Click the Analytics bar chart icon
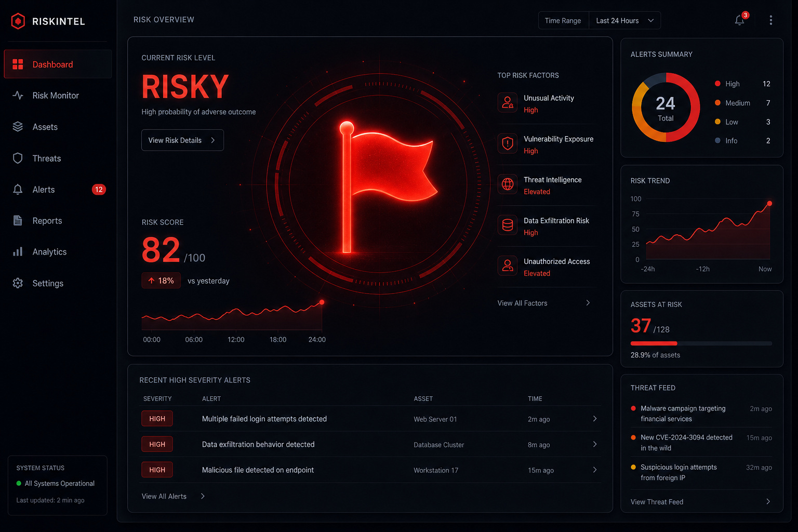 [x=18, y=251]
